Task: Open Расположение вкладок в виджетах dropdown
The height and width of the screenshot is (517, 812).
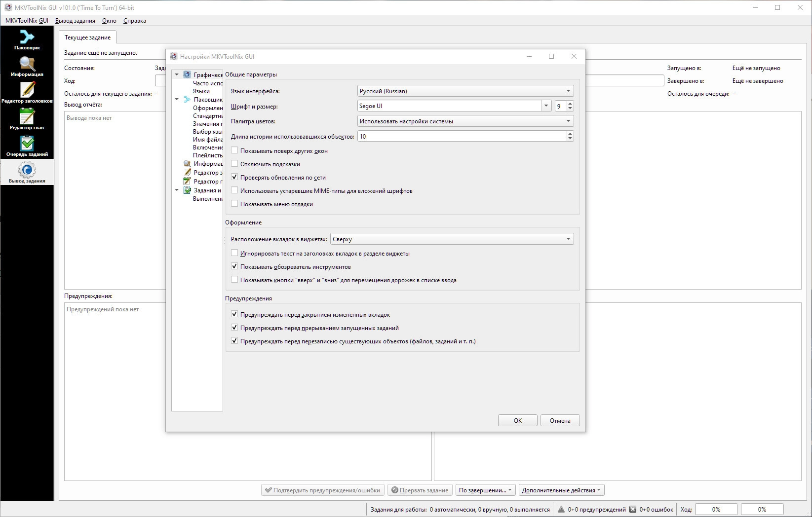Action: [x=452, y=239]
